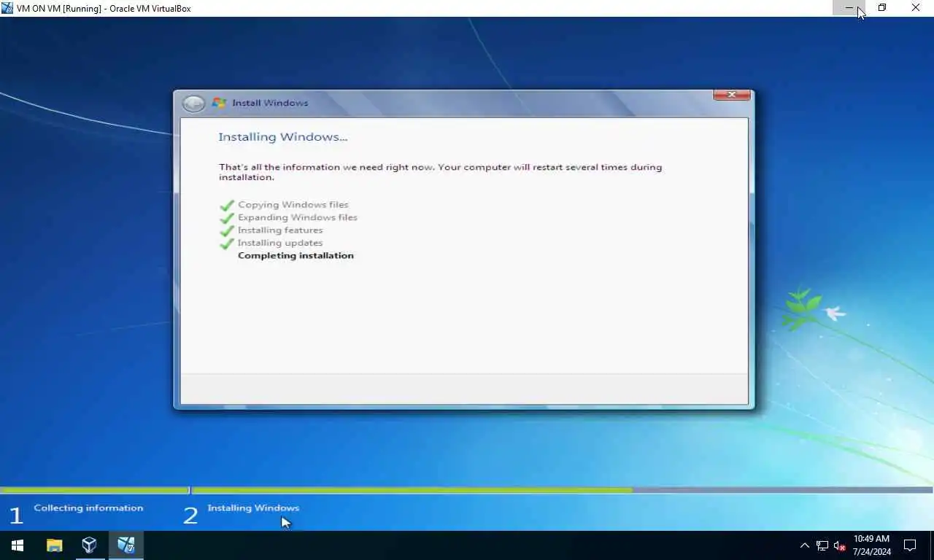This screenshot has width=934, height=560.
Task: Restore down the VirtualBox VM window
Action: coord(882,8)
